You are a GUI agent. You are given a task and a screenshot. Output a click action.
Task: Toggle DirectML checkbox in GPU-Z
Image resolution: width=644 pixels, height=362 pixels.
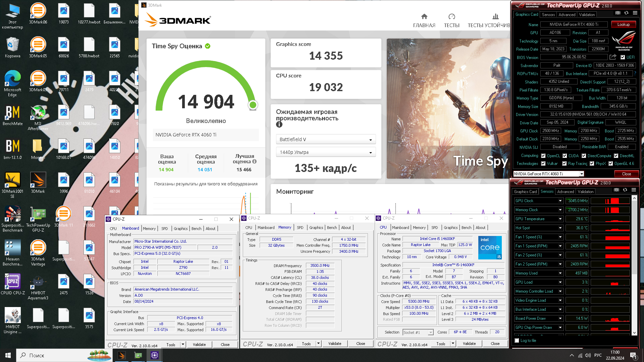[616, 156]
